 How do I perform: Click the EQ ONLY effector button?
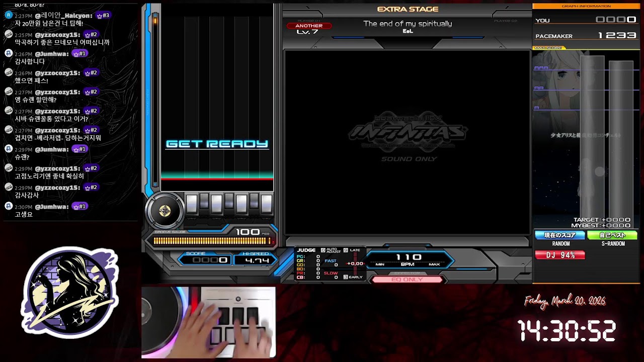[407, 280]
